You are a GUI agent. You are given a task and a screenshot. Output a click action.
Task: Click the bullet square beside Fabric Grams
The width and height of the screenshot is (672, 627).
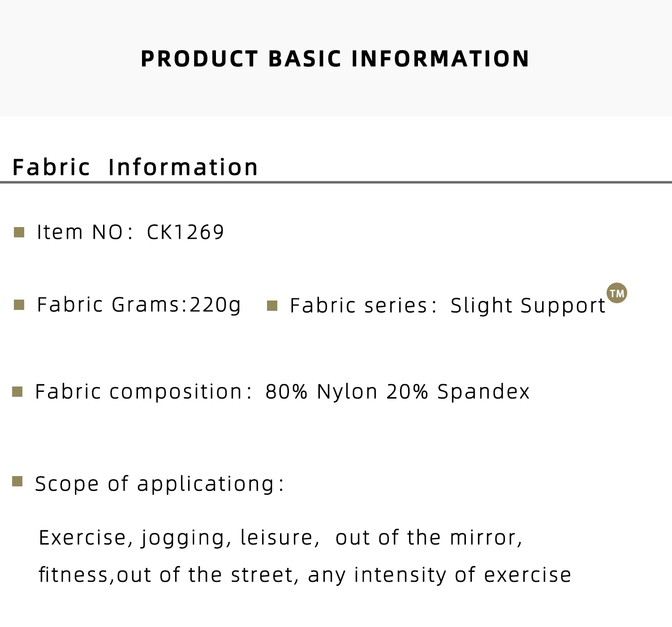click(x=19, y=305)
